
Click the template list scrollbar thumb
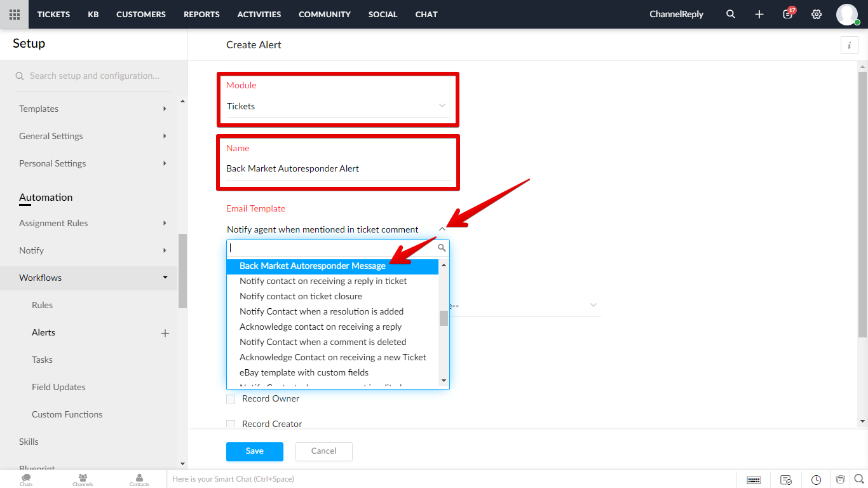point(444,318)
